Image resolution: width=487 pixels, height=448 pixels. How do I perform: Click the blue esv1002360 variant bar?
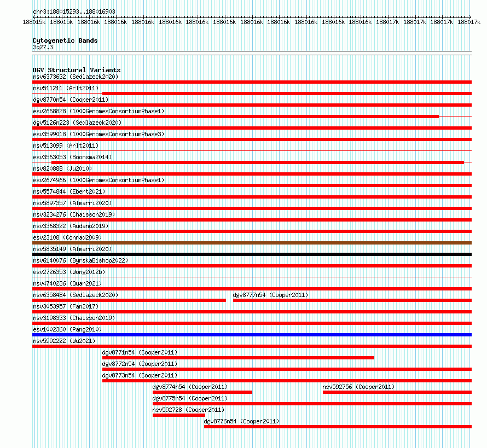click(x=252, y=335)
